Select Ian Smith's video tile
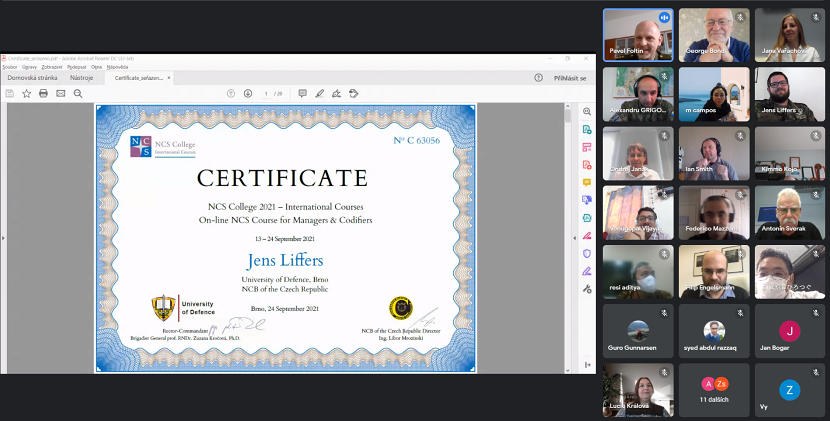Viewport: 830px width, 421px height. pyautogui.click(x=714, y=154)
